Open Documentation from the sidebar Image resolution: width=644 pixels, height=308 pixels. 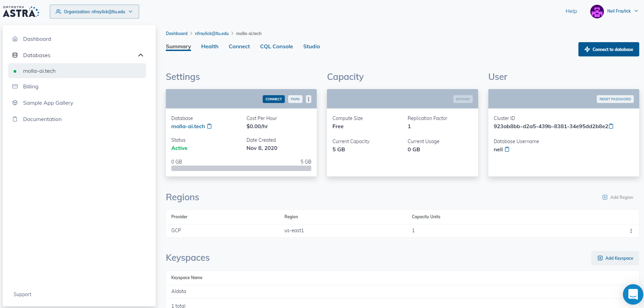pos(42,119)
